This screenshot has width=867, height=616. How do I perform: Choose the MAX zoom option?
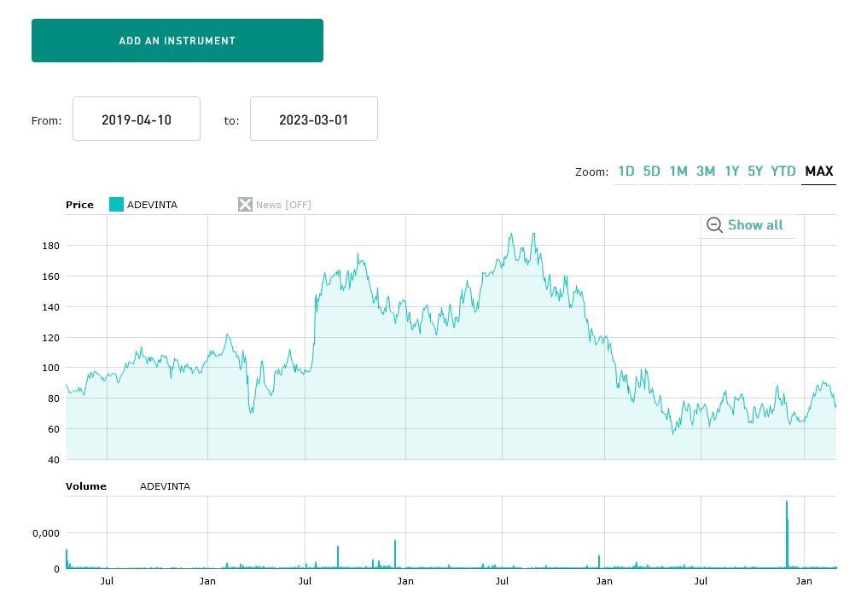tap(819, 171)
